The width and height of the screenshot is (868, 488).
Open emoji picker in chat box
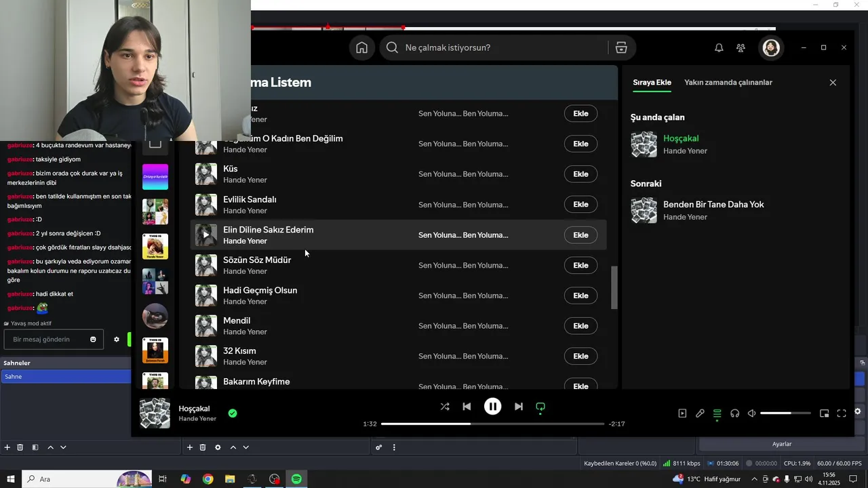[93, 339]
